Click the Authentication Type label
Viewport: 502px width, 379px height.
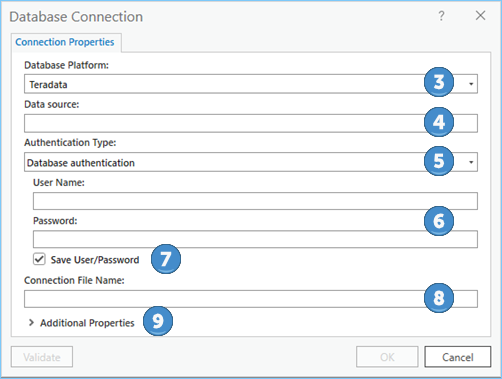click(x=70, y=143)
